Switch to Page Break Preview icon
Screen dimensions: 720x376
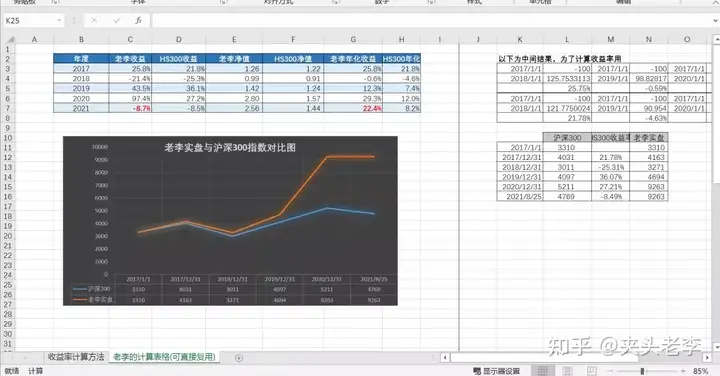coord(592,371)
